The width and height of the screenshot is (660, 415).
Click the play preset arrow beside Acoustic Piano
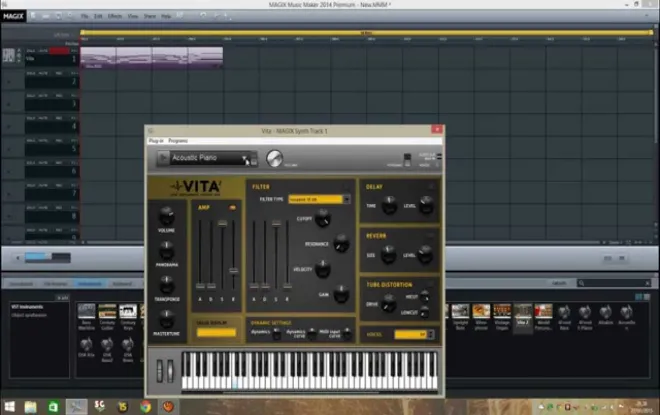tap(163, 158)
